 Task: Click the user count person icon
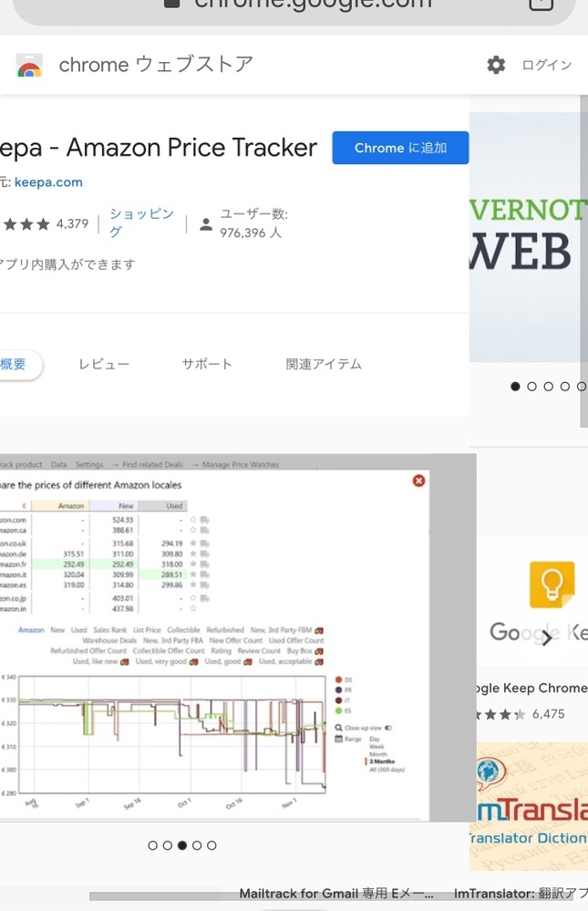click(x=206, y=223)
